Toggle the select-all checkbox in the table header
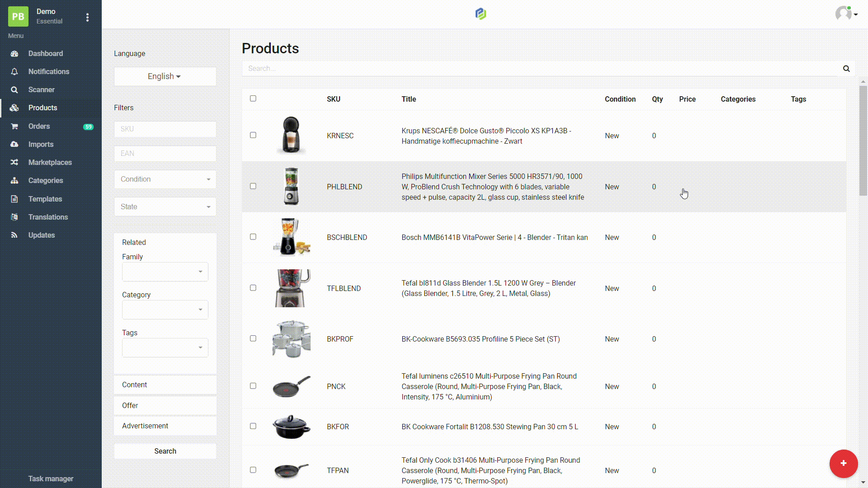Viewport: 868px width, 488px height. (x=253, y=99)
